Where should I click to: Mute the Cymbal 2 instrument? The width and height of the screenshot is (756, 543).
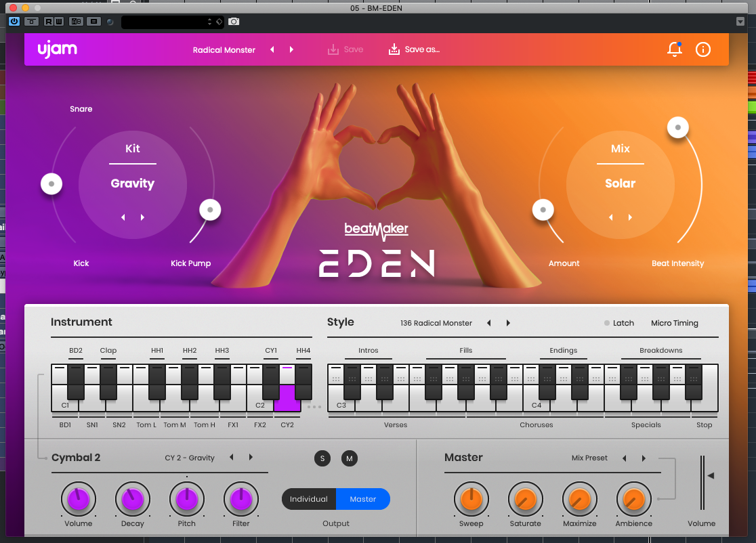coord(350,458)
